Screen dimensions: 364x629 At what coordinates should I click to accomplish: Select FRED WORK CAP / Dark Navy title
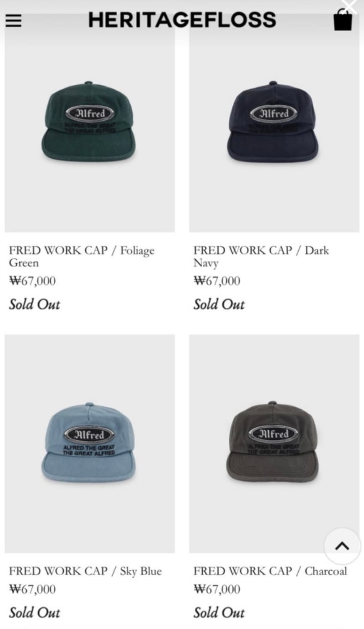click(261, 256)
